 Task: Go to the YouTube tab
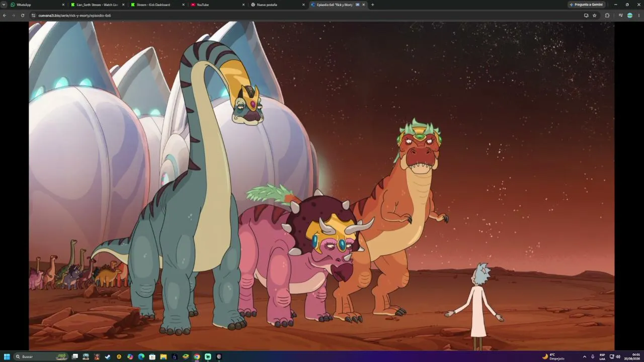coord(217,5)
